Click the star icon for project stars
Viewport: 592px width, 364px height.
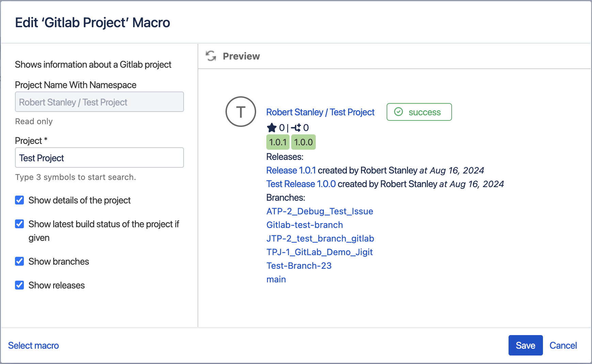click(x=271, y=128)
